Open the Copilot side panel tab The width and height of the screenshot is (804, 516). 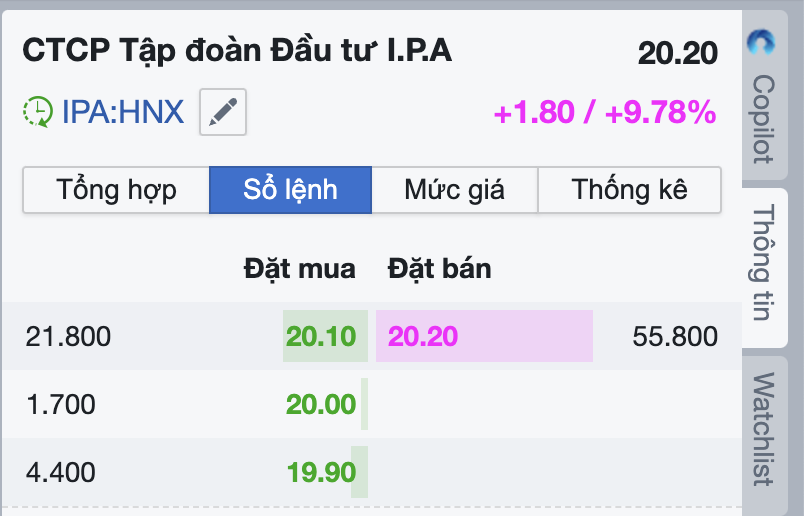point(764,118)
